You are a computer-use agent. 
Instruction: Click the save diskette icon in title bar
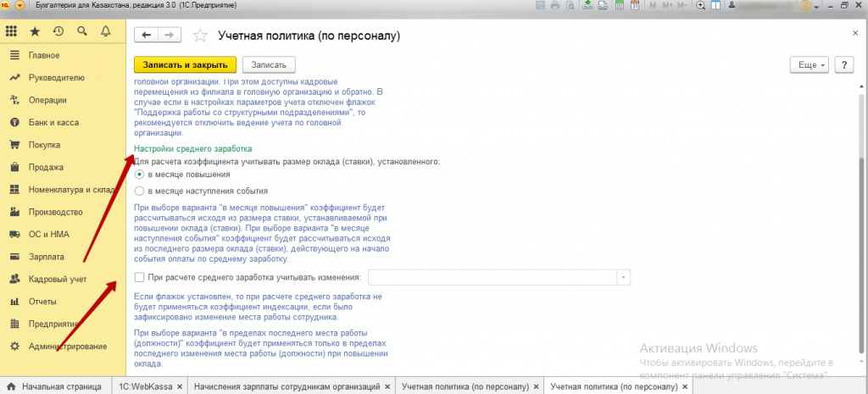click(542, 5)
